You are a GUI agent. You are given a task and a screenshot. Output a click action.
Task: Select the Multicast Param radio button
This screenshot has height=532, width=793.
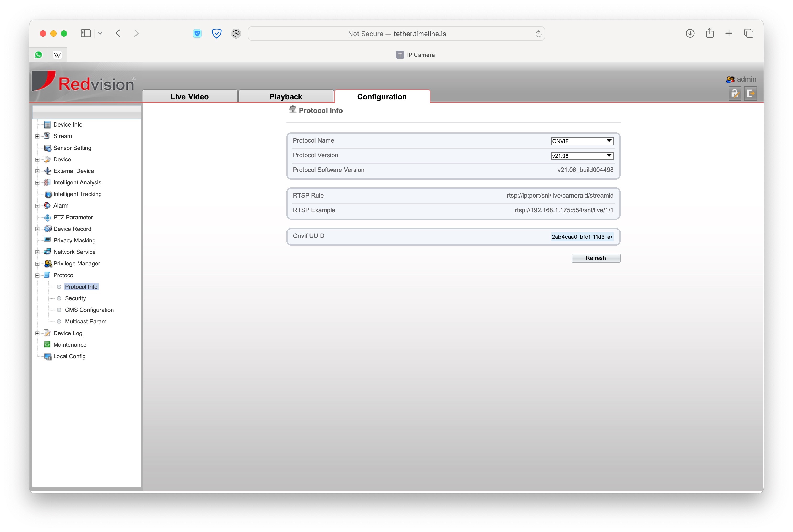(x=59, y=321)
